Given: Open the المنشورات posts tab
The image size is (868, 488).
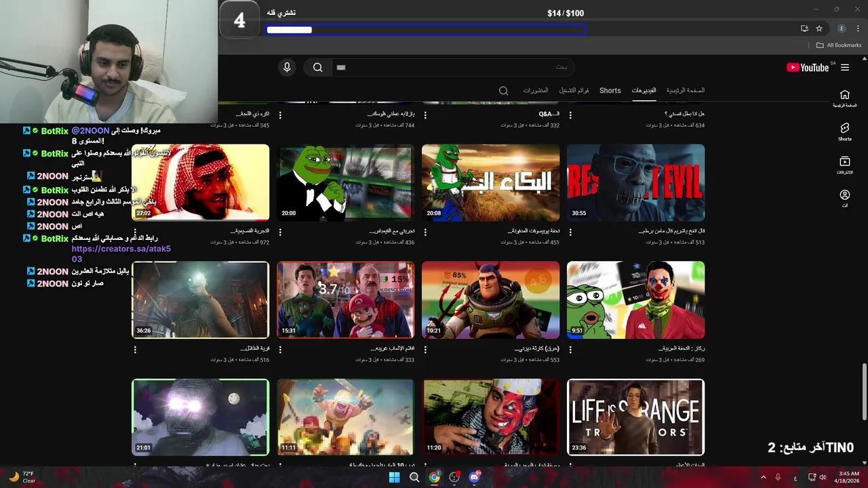Looking at the screenshot, I should tap(535, 90).
